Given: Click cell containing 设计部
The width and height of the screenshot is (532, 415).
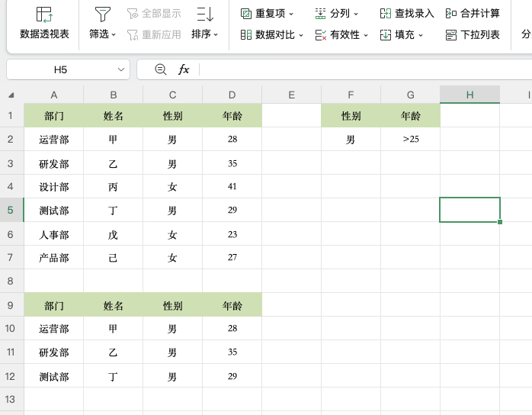Looking at the screenshot, I should 53,186.
